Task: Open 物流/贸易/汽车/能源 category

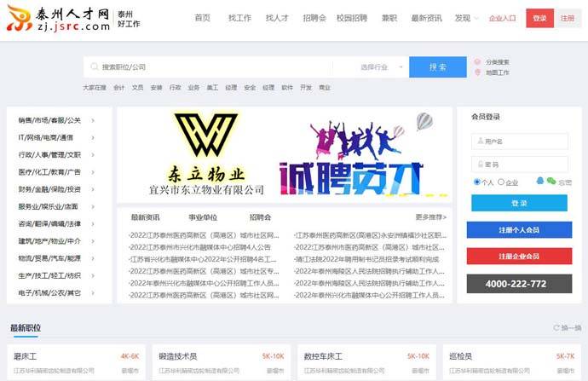Action: pos(49,258)
